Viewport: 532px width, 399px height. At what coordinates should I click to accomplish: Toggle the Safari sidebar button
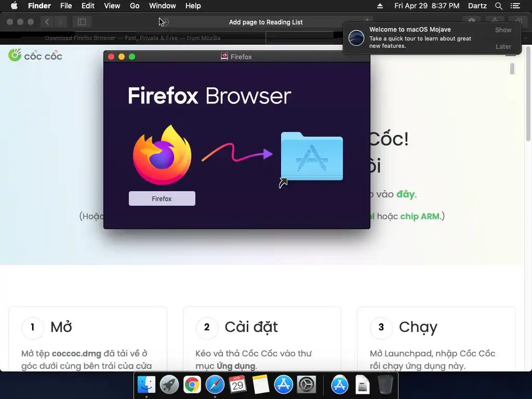(x=82, y=22)
